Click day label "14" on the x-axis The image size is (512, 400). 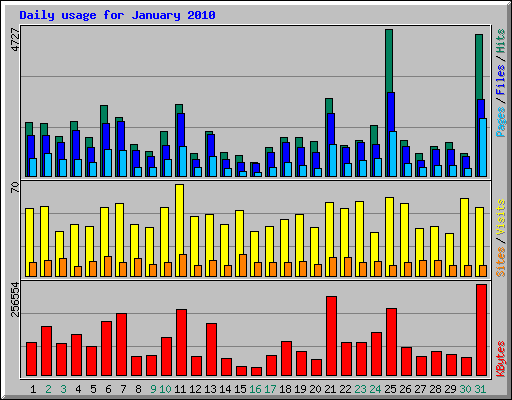(225, 389)
